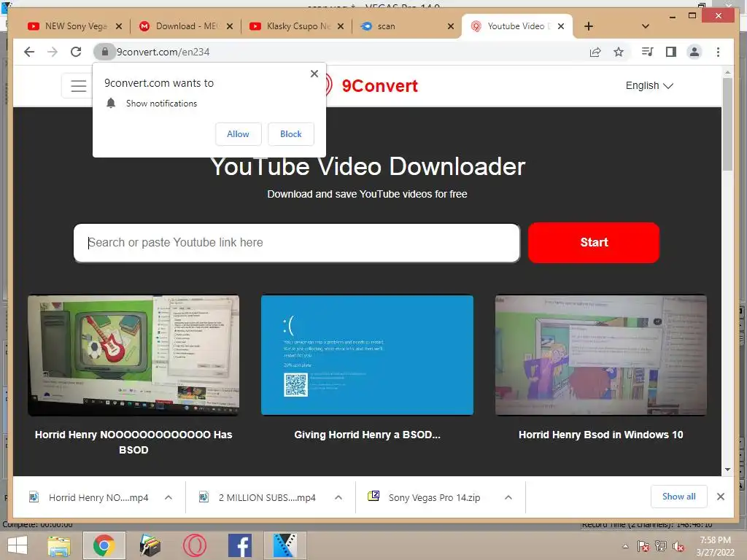Share this page icon in address bar
The image size is (747, 560).
coord(595,52)
